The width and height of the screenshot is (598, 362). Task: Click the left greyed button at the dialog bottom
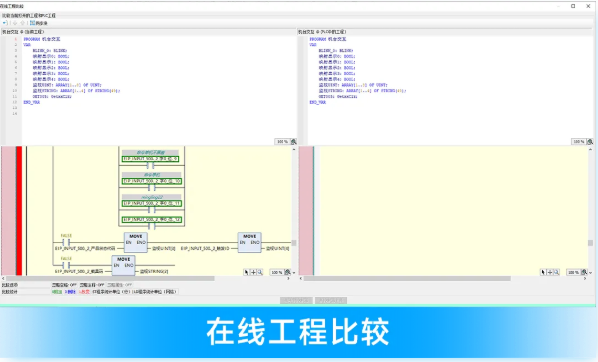[296, 301]
